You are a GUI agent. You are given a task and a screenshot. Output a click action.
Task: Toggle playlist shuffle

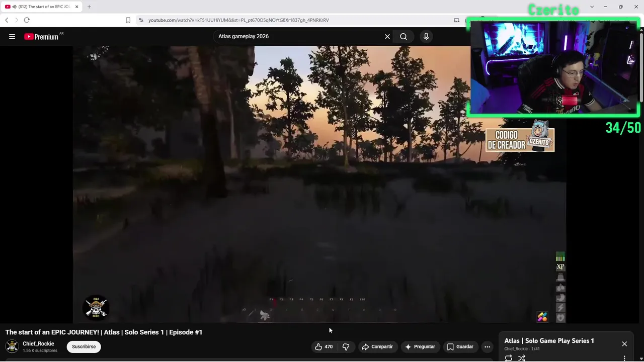pyautogui.click(x=522, y=358)
